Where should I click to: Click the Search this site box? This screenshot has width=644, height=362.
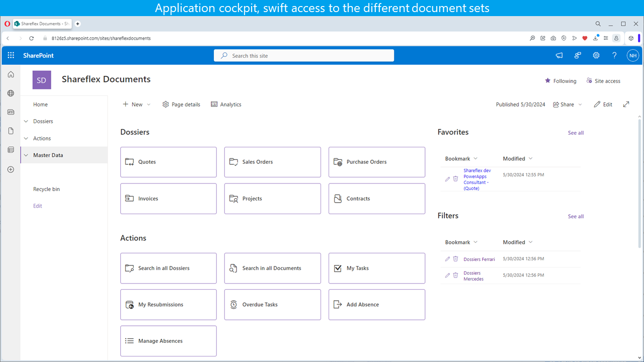pyautogui.click(x=304, y=56)
